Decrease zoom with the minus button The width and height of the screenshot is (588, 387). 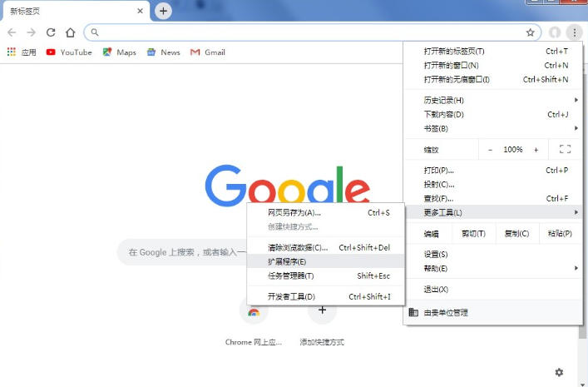coord(490,149)
